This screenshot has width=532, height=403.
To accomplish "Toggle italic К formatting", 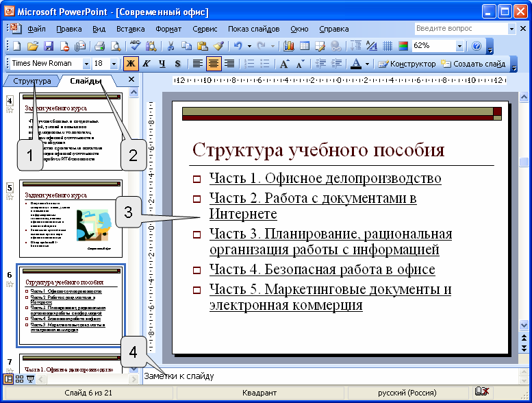I will [x=147, y=64].
